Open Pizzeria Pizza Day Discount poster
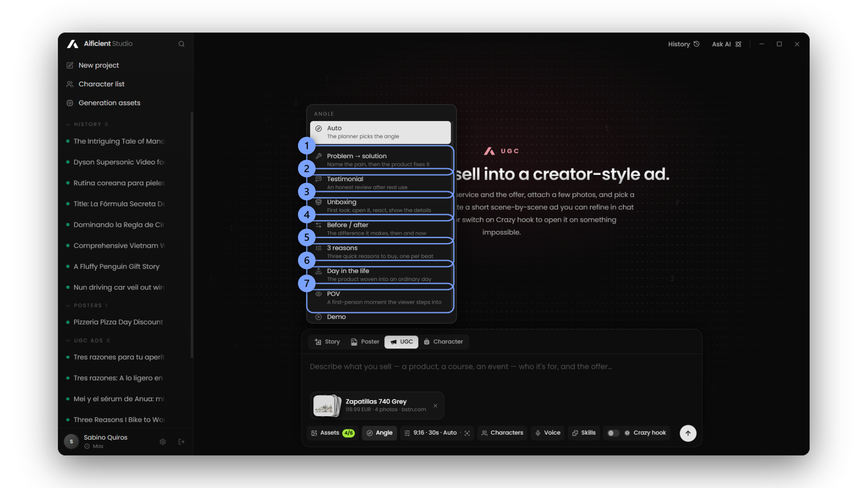The height and width of the screenshot is (488, 868). tap(118, 322)
